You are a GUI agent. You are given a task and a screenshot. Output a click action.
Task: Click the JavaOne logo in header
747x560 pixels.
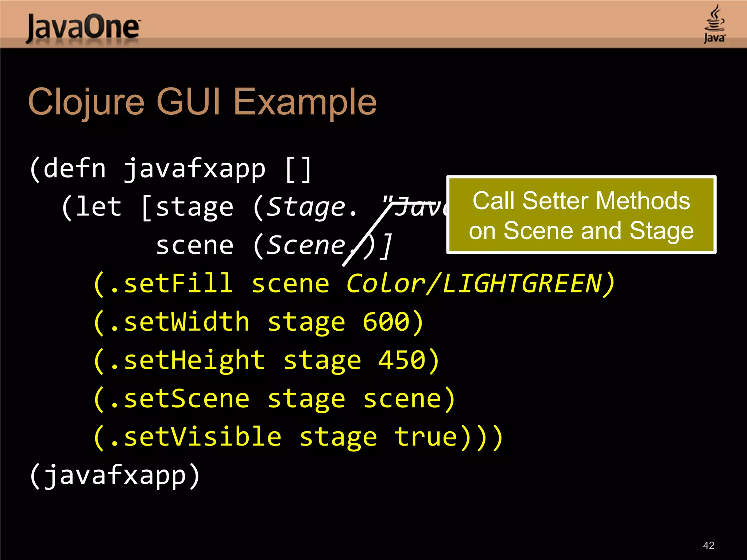(83, 28)
